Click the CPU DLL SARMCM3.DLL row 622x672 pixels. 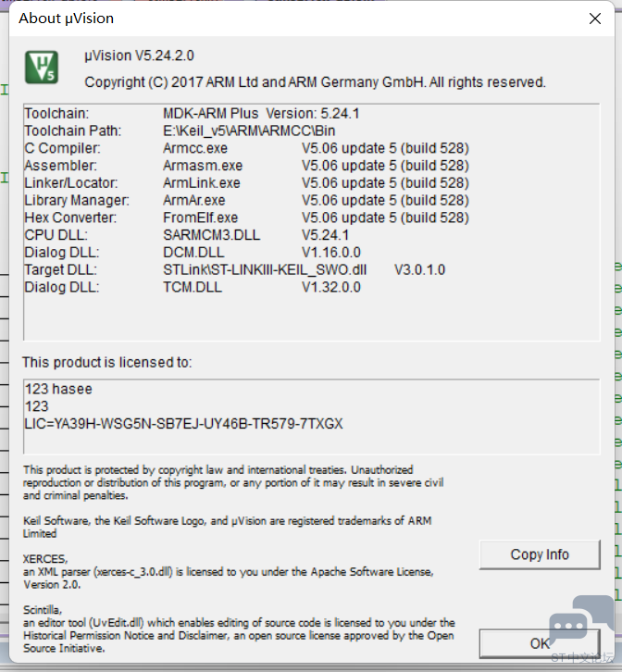186,235
